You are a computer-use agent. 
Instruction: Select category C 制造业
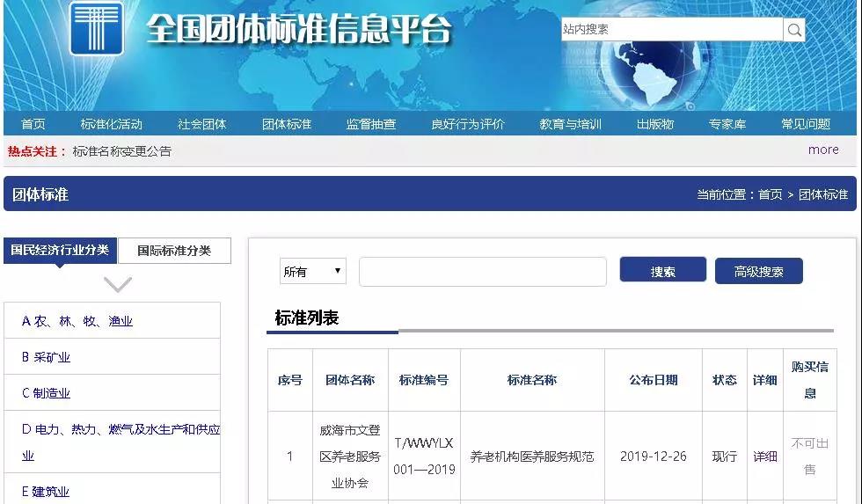(46, 393)
